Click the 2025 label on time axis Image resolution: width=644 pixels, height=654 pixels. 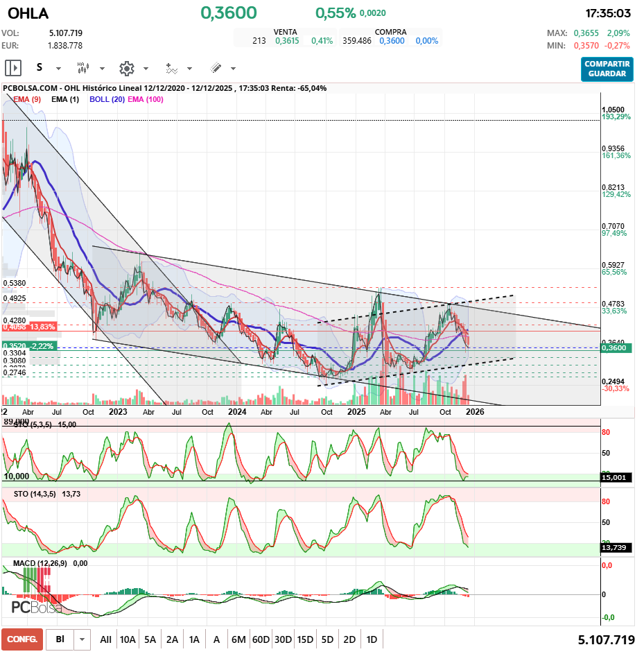coord(356,412)
